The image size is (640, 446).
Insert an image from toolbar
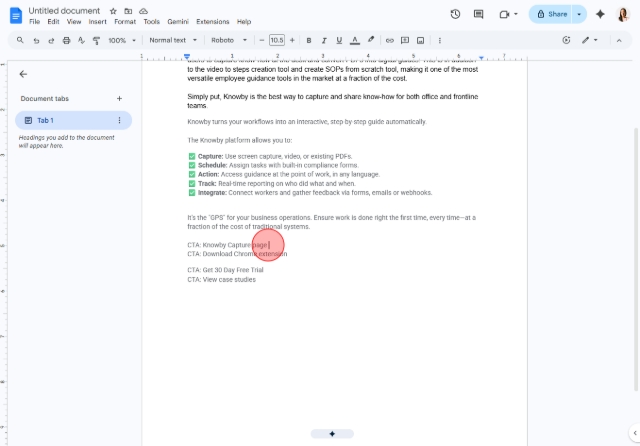tap(420, 40)
